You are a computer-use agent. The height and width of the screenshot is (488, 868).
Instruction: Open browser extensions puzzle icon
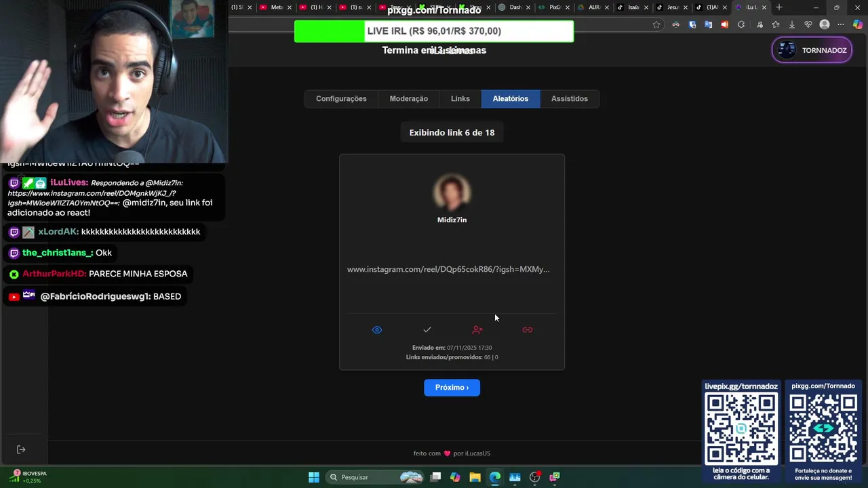click(x=741, y=24)
